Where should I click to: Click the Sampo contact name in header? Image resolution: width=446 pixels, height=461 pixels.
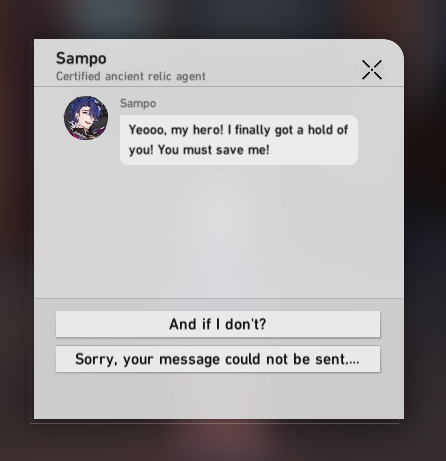coord(81,59)
